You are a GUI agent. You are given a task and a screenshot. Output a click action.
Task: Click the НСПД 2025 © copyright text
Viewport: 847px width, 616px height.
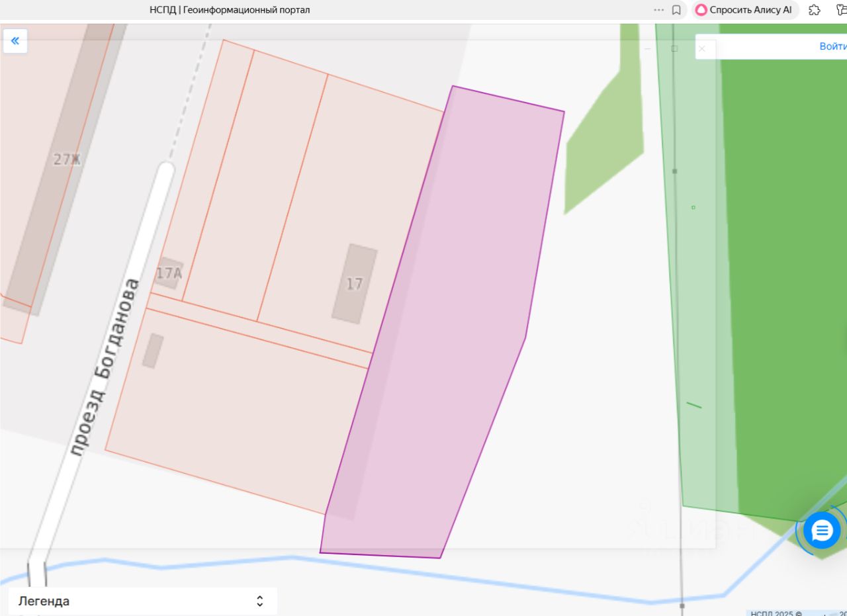(x=776, y=613)
